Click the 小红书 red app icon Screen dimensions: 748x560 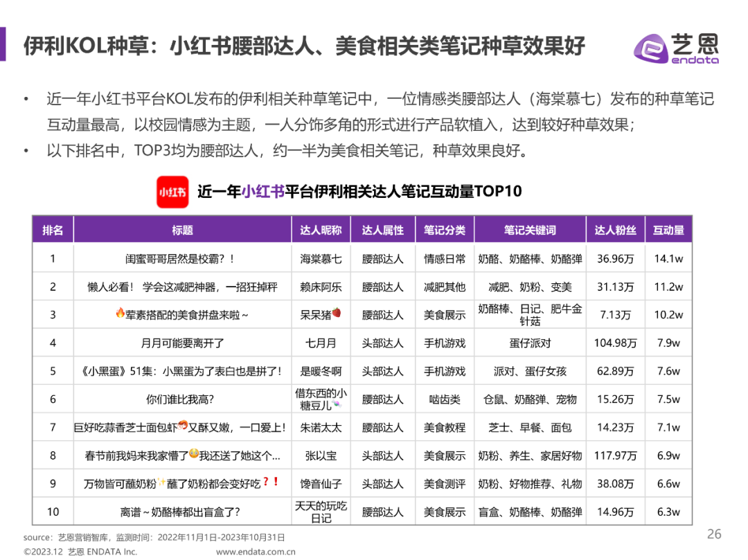point(172,192)
